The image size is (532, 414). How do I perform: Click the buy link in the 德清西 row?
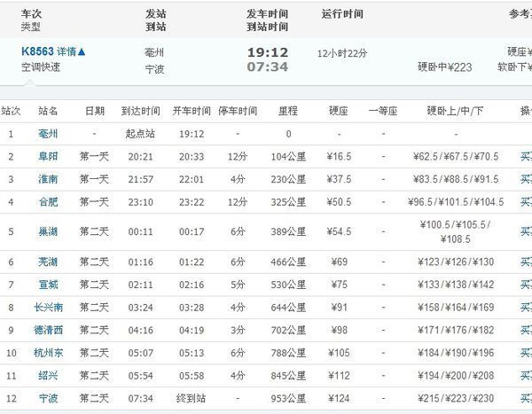526,330
